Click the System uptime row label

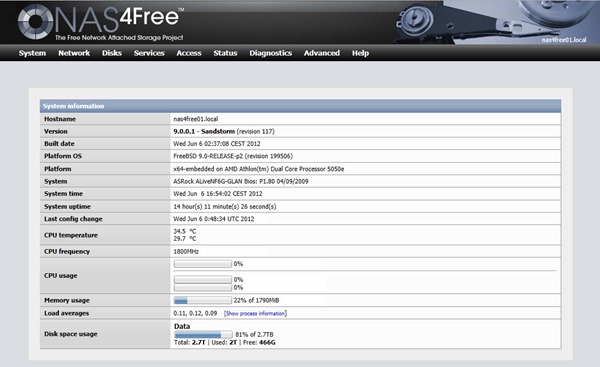[x=67, y=207]
